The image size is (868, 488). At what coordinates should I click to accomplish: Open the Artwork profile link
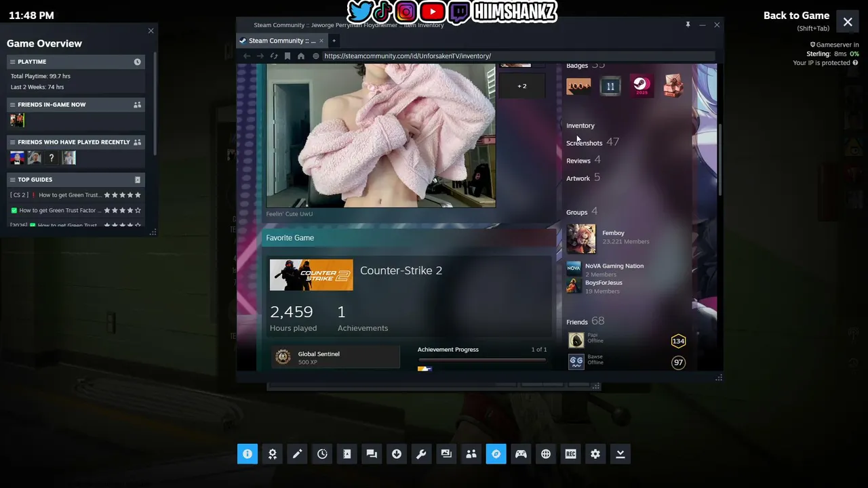tap(583, 178)
